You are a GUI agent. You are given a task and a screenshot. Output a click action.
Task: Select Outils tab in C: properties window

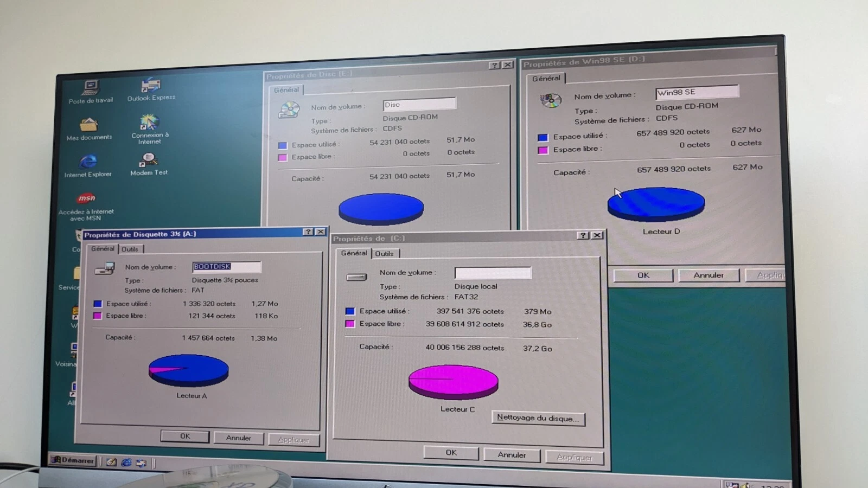[384, 254]
